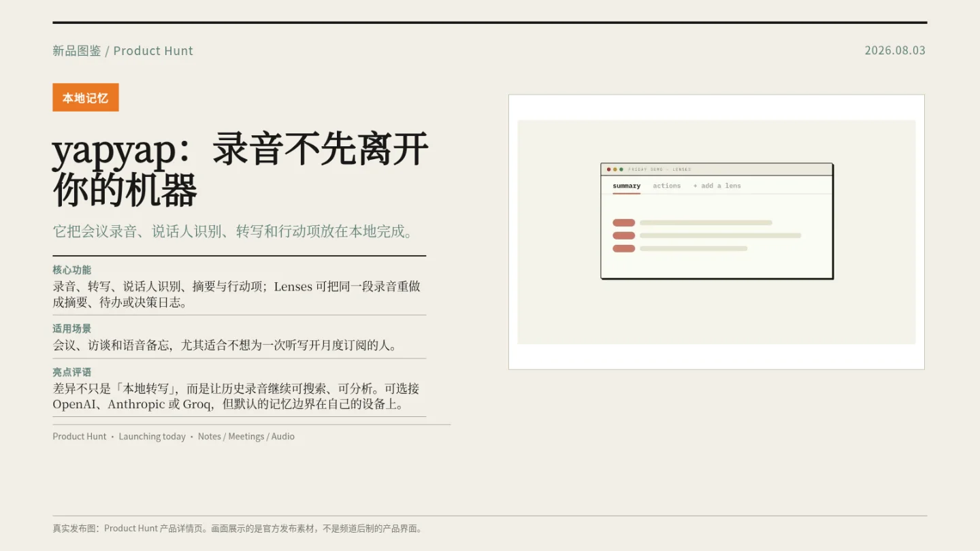Image resolution: width=980 pixels, height=551 pixels.
Task: Click the 'Notes / Meetings / Audio' category text
Action: (x=246, y=437)
